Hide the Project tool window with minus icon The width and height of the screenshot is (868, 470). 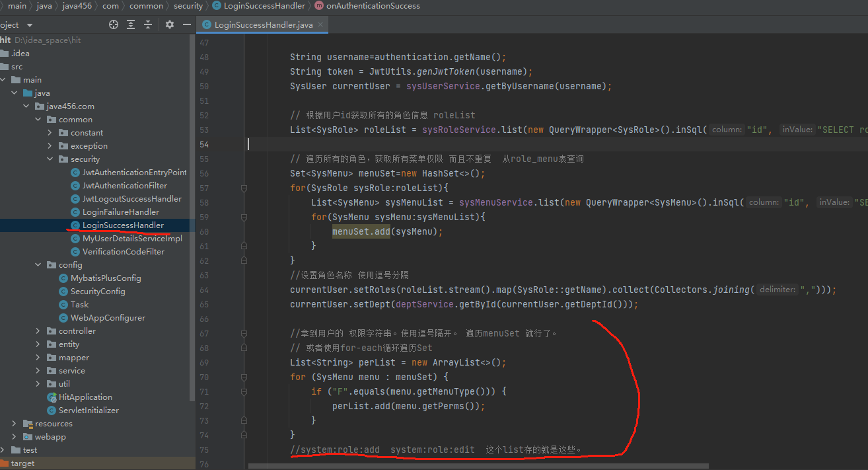(187, 24)
